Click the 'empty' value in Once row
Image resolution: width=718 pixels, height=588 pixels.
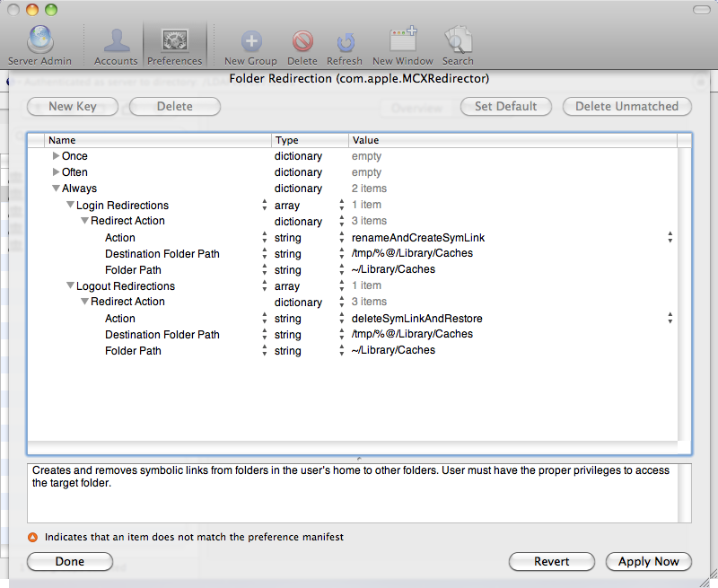click(x=366, y=156)
